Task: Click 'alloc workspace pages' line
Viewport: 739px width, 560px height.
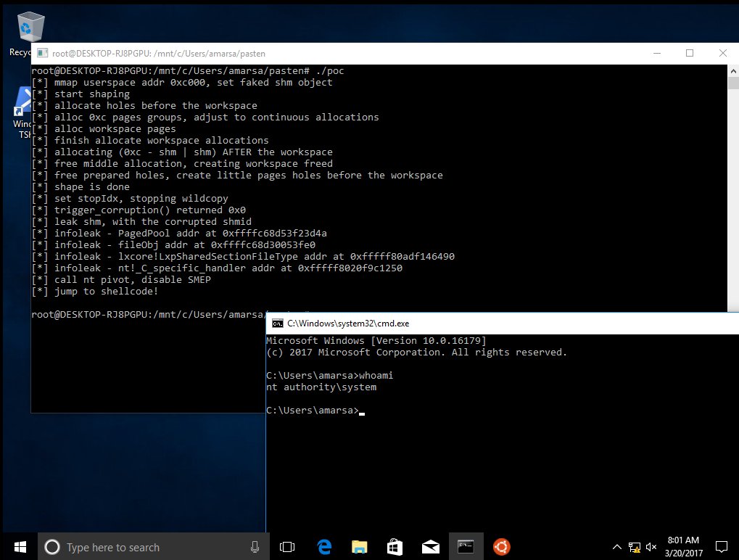Action: tap(104, 128)
